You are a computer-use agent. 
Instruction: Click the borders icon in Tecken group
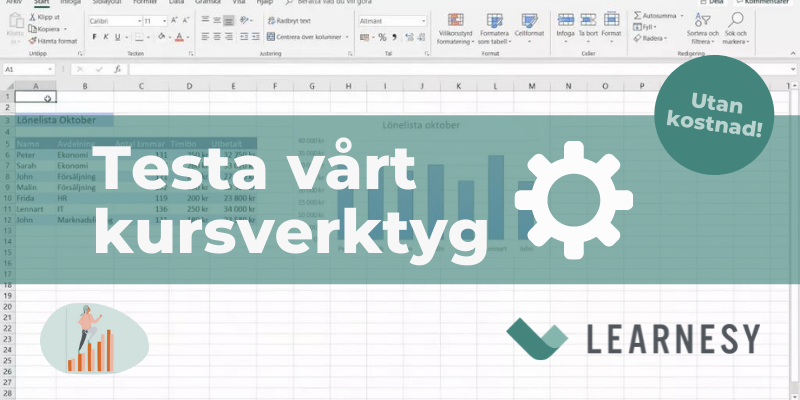pos(139,37)
